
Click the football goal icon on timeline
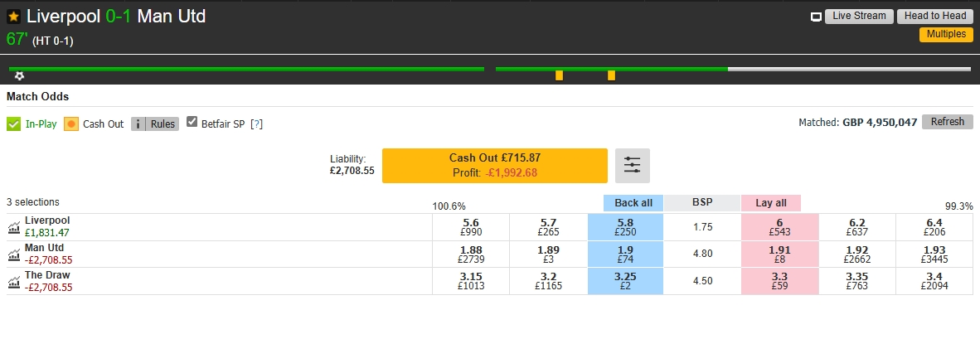[19, 76]
